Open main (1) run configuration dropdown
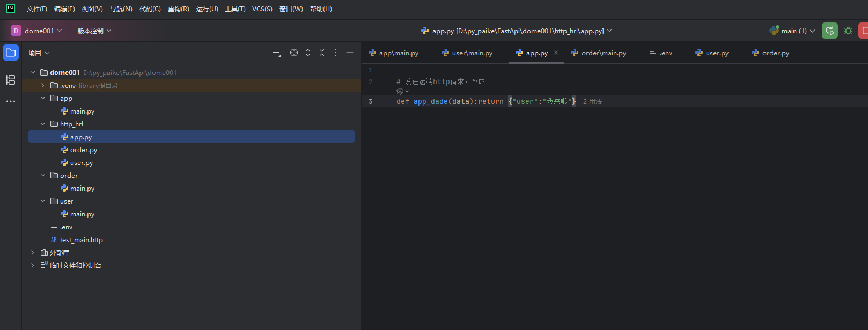The height and width of the screenshot is (330, 868). 792,31
